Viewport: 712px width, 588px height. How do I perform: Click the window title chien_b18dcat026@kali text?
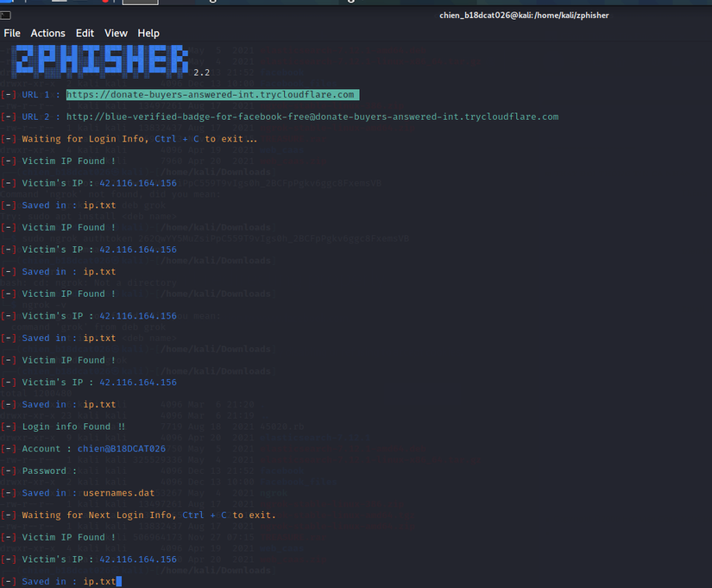point(524,16)
